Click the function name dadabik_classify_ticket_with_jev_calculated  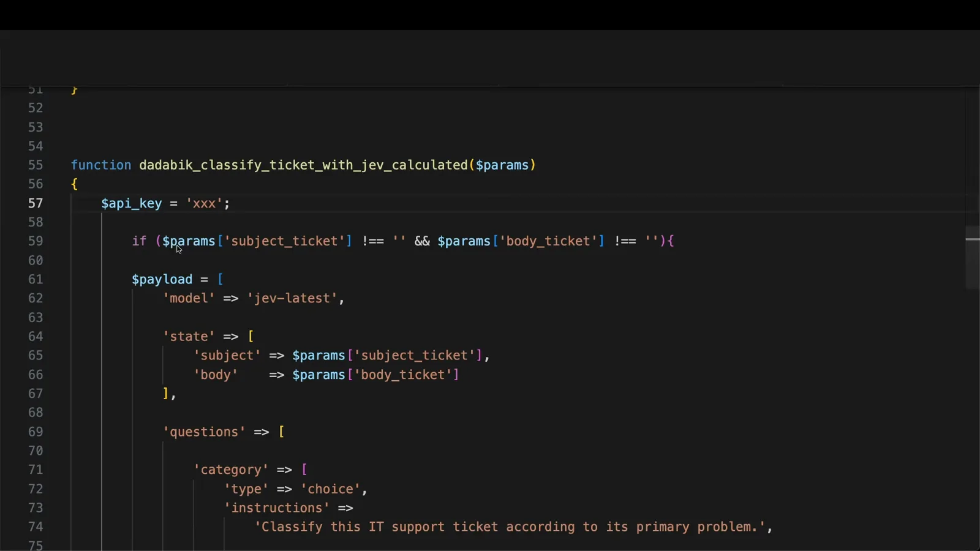[x=303, y=165]
